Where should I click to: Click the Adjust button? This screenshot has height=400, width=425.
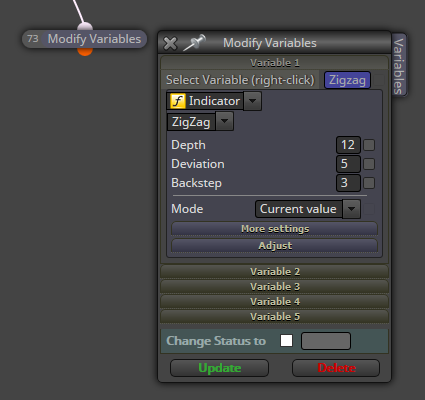pyautogui.click(x=275, y=246)
